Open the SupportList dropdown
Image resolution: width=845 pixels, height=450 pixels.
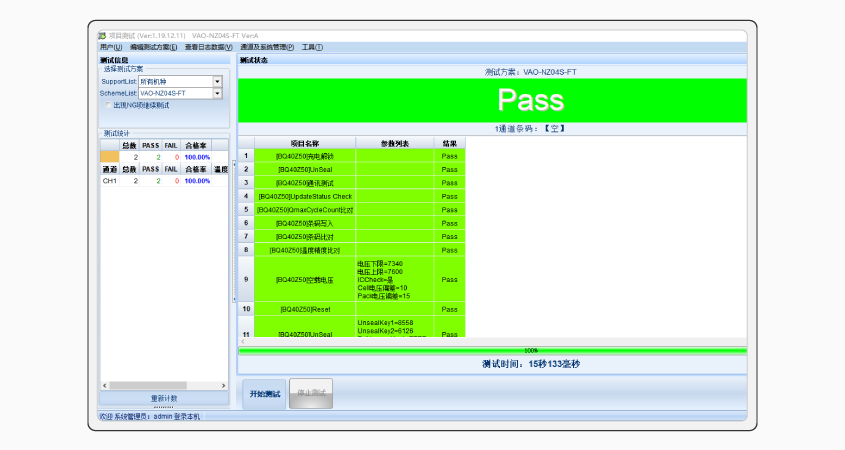point(217,81)
